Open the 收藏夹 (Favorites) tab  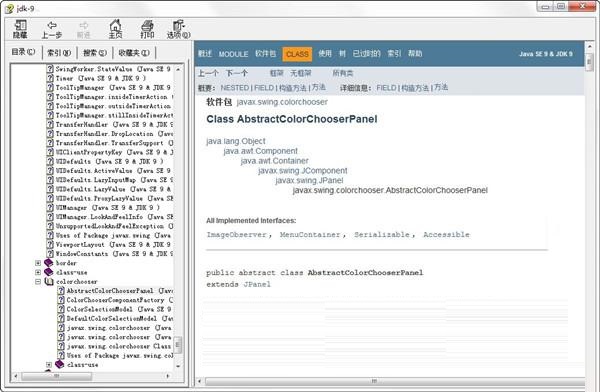pos(134,52)
